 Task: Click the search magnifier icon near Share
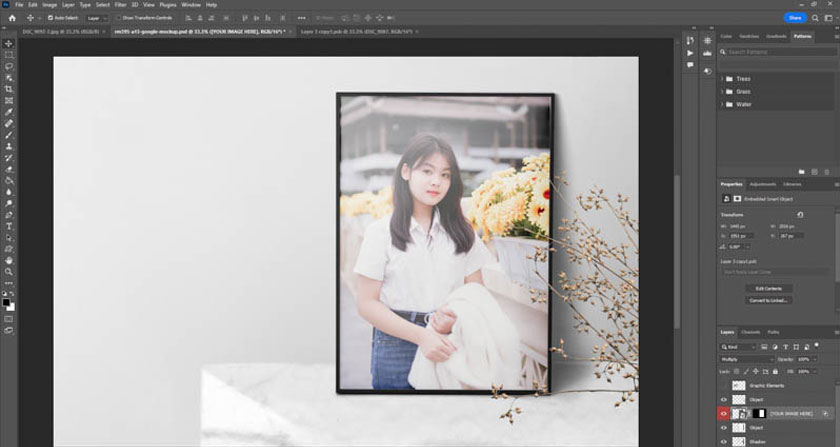[817, 18]
